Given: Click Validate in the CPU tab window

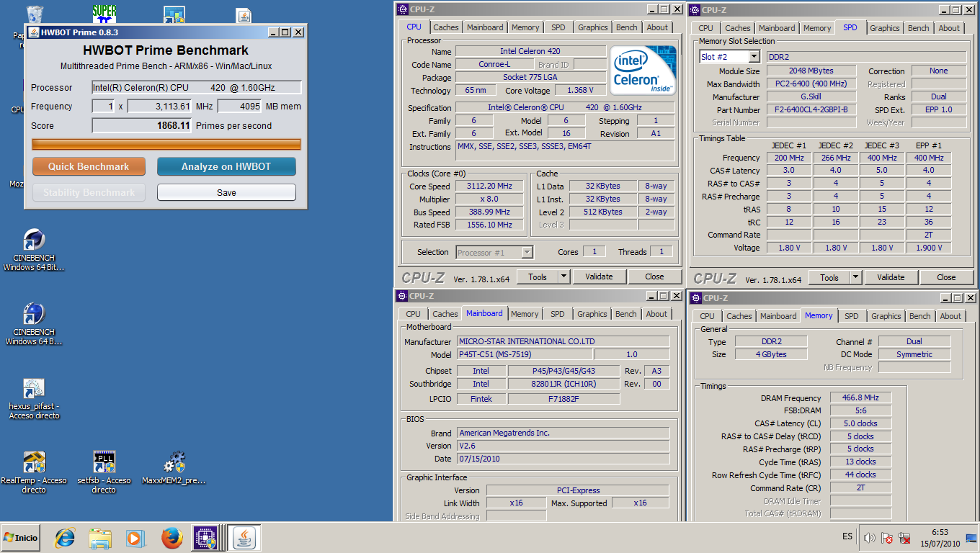Looking at the screenshot, I should pos(599,276).
